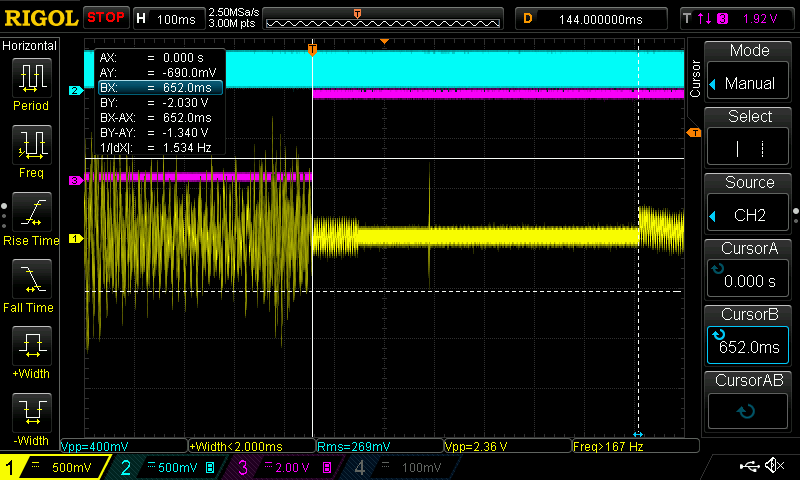Select the CursorA 0.000 s button
This screenshot has width=800, height=480.
click(748, 281)
